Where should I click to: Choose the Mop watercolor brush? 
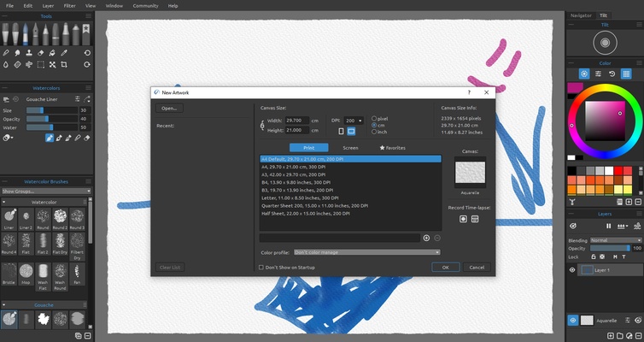[26, 274]
